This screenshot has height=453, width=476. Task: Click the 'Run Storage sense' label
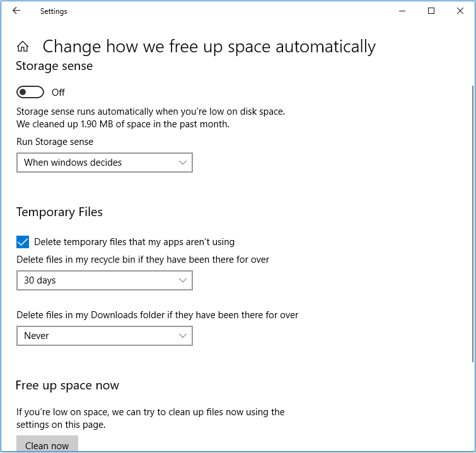[x=55, y=142]
